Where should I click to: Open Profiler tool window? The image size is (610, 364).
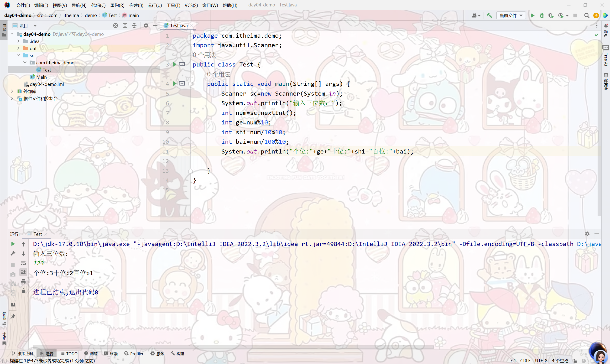pyautogui.click(x=134, y=354)
